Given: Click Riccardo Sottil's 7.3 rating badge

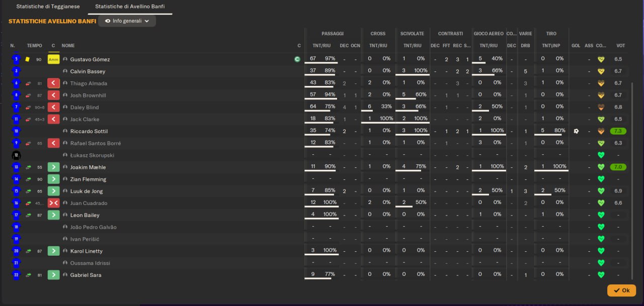Looking at the screenshot, I should tap(618, 131).
